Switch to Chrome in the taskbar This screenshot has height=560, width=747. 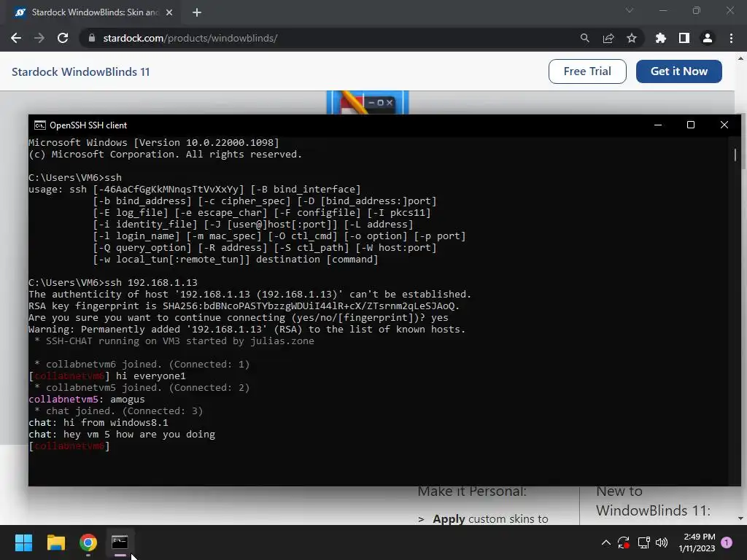[88, 542]
